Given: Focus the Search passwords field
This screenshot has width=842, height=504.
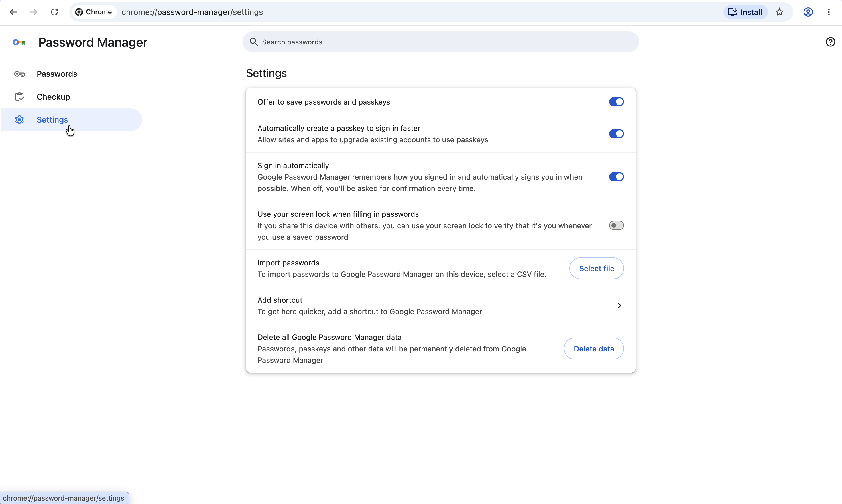Looking at the screenshot, I should (440, 42).
